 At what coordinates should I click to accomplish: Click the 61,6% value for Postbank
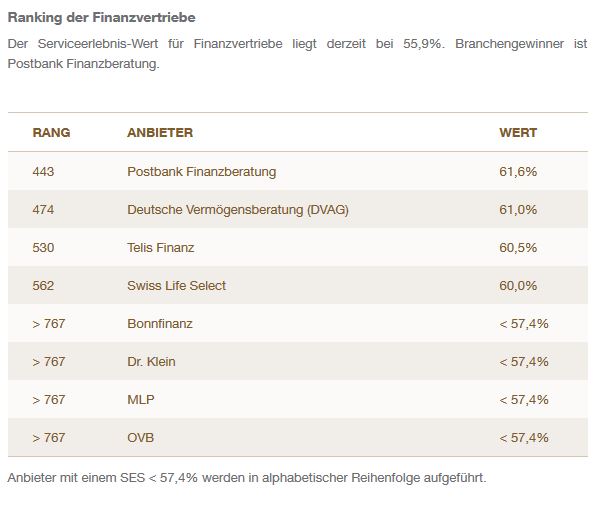tap(518, 172)
